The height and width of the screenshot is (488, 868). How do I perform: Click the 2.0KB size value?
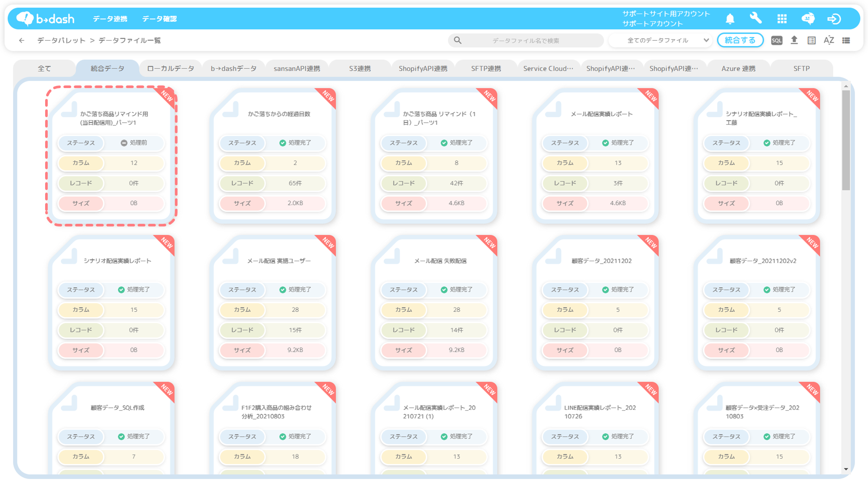(295, 203)
